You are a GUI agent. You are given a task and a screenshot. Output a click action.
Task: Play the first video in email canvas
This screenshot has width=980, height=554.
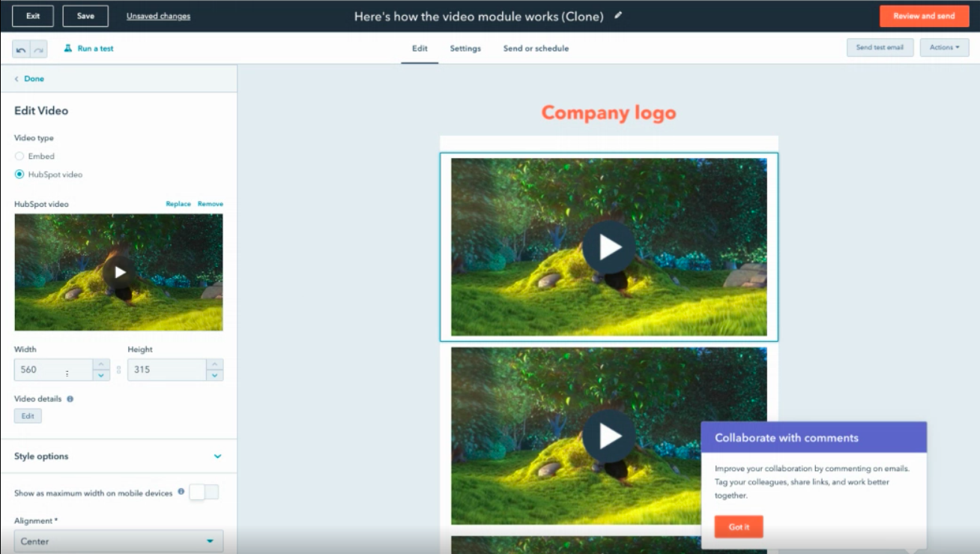(x=609, y=247)
